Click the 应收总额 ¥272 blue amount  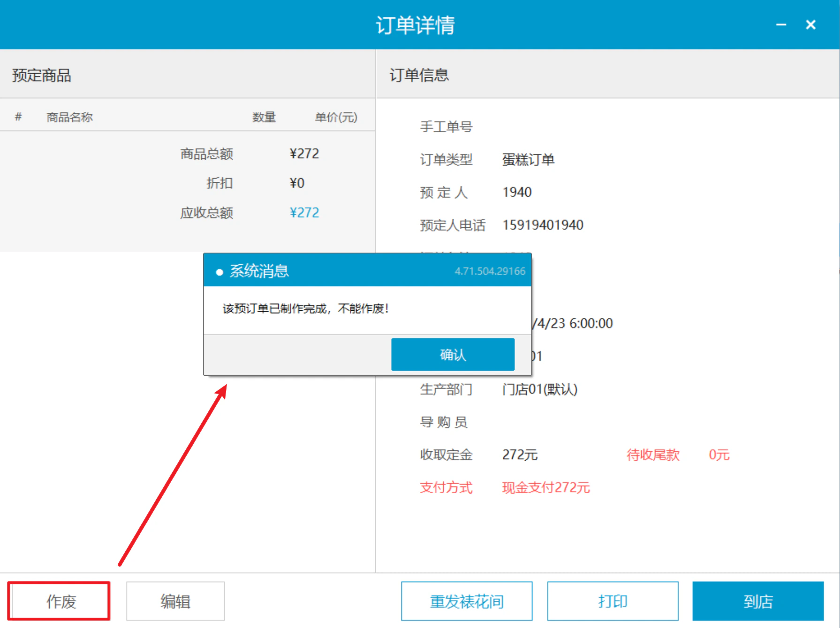(304, 213)
